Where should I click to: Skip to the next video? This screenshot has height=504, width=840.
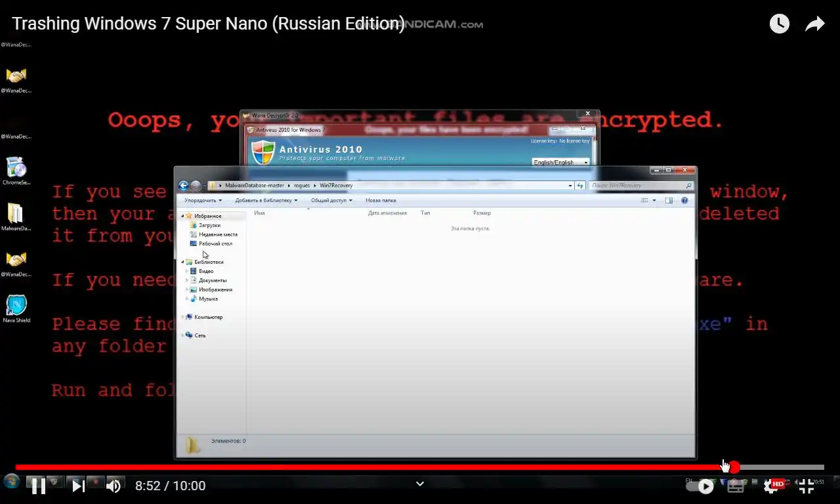[78, 486]
